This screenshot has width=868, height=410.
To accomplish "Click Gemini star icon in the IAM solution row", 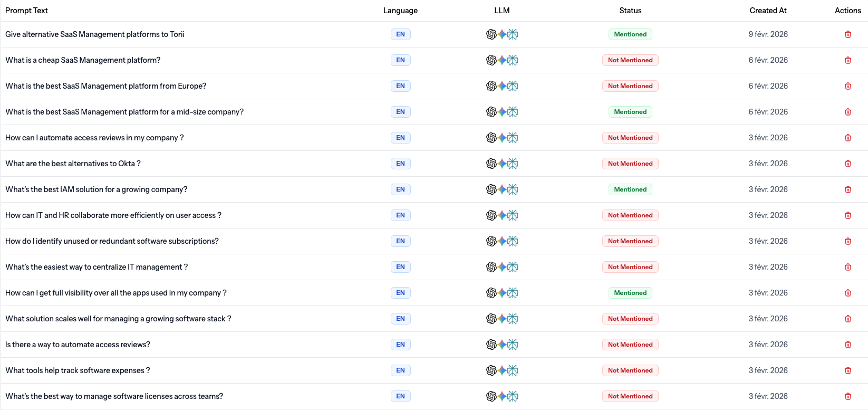I will tap(502, 189).
